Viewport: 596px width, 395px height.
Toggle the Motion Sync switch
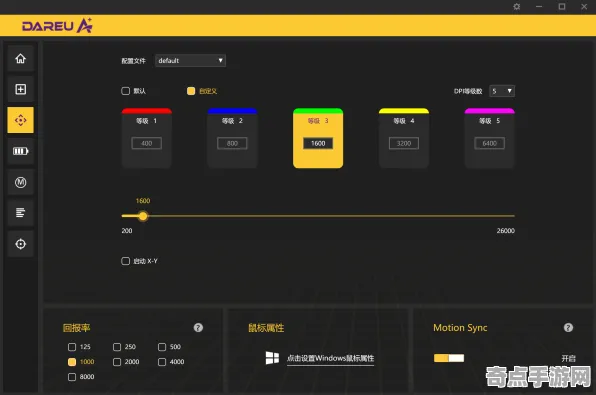coord(449,358)
